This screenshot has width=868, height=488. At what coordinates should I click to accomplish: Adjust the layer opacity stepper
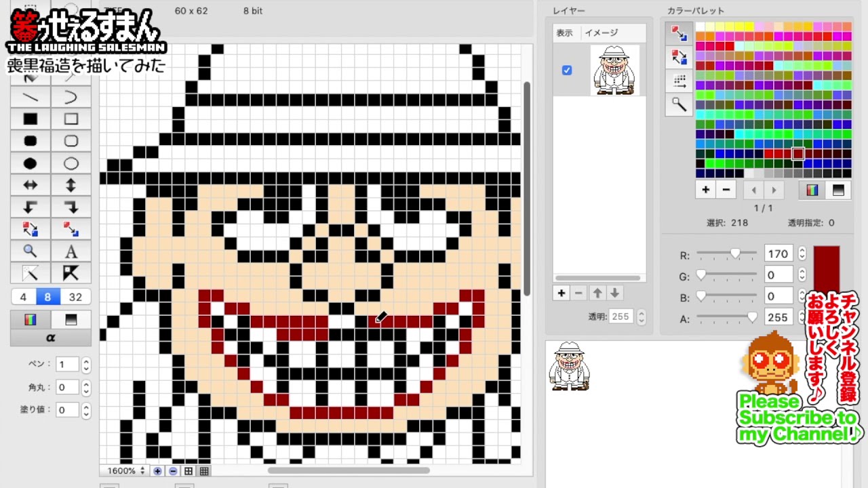[642, 317]
